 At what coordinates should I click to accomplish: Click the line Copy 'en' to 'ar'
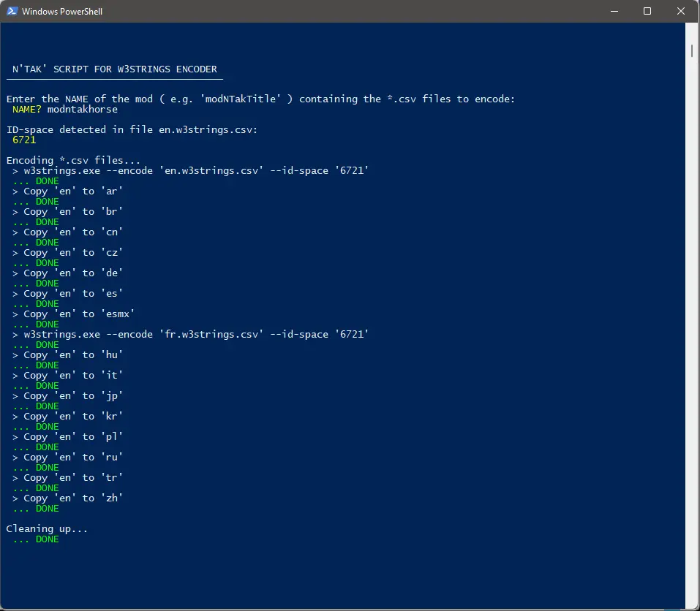[x=68, y=191]
